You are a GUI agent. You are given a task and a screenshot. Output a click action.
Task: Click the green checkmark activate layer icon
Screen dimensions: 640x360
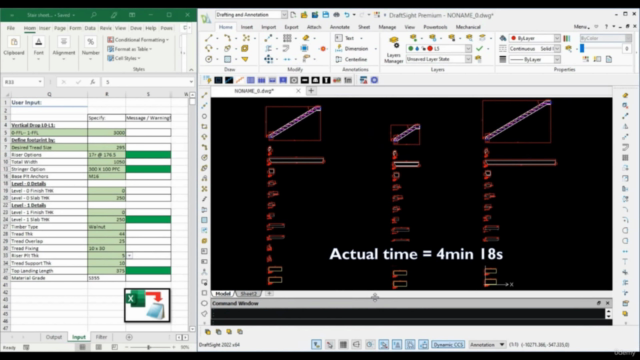coord(479,49)
